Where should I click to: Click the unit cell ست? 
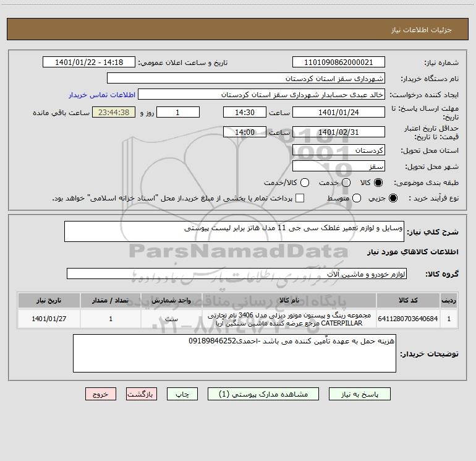pos(171,319)
